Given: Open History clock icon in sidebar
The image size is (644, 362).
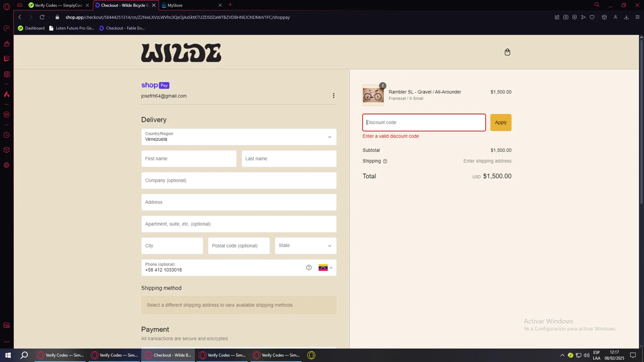Looking at the screenshot, I should (6, 135).
